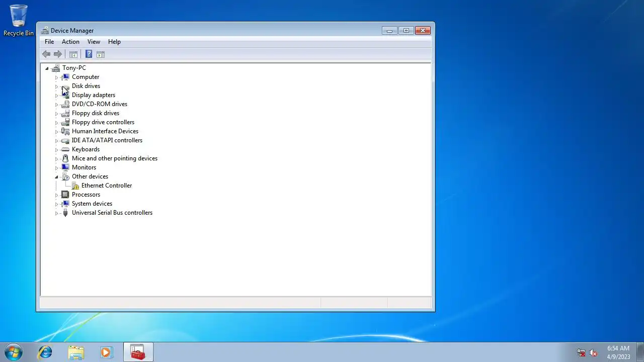Collapse the Tony-PC root node
The image size is (644, 362).
click(x=47, y=68)
